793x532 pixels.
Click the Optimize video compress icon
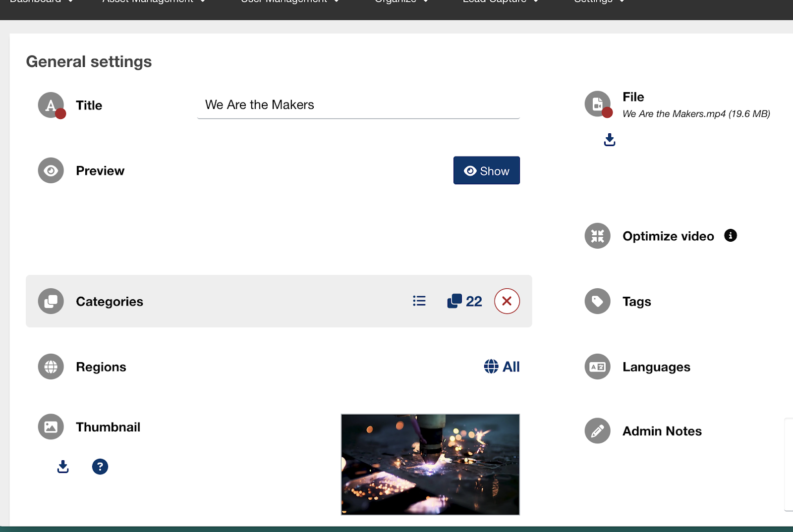[x=597, y=236]
